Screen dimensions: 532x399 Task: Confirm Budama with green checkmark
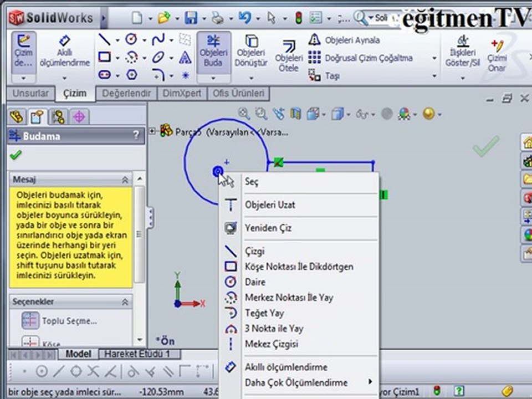click(16, 155)
